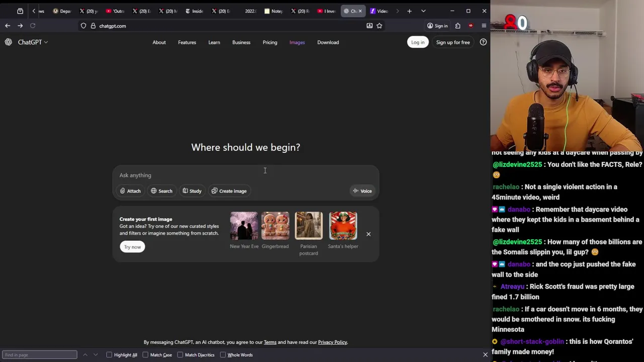
Task: Switch to the 'Inside' NYT tab
Action: point(194,11)
